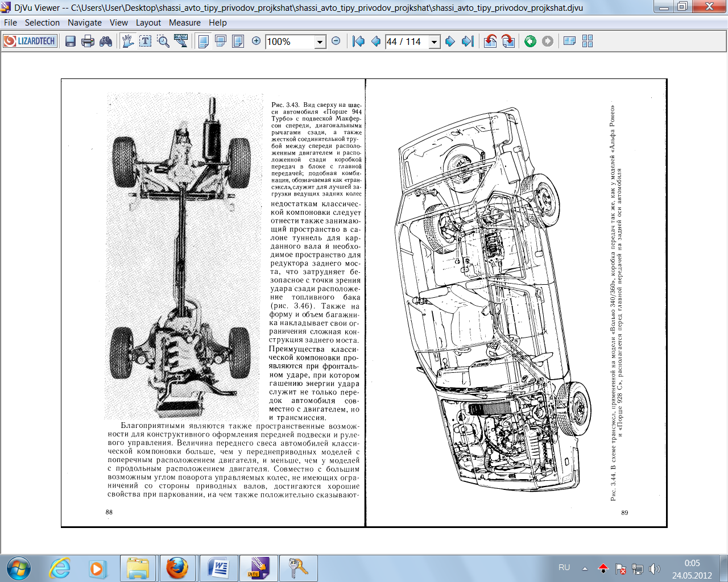Open the Action Center flag tray icon
Image resolution: width=728 pixels, height=582 pixels.
[x=621, y=568]
